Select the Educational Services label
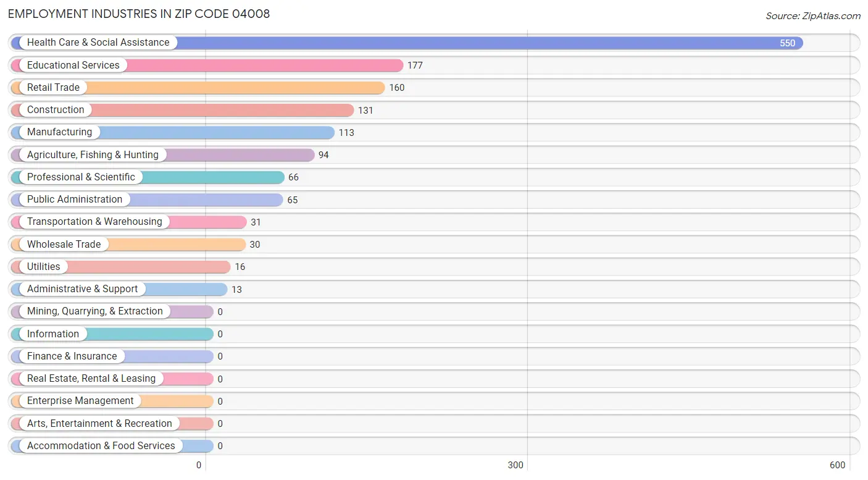This screenshot has width=868, height=480. 73,65
